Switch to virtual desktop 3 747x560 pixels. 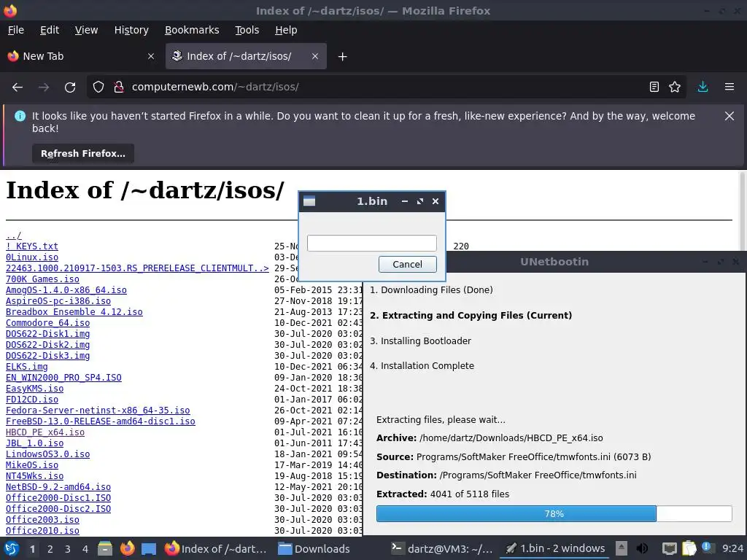pyautogui.click(x=68, y=549)
